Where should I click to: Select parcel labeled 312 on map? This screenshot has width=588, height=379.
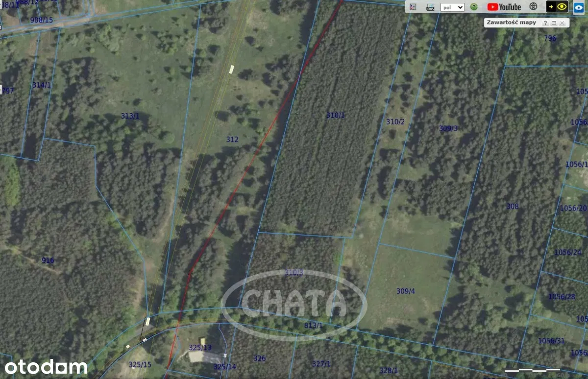[232, 140]
